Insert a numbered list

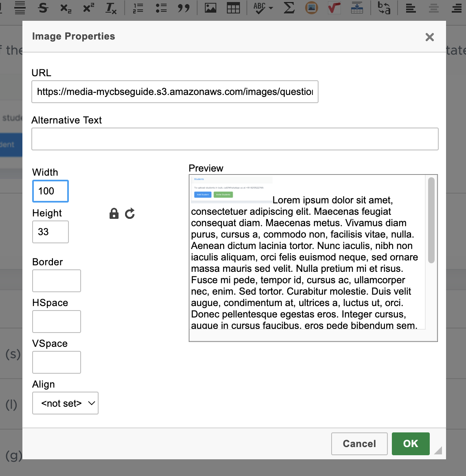pos(138,8)
